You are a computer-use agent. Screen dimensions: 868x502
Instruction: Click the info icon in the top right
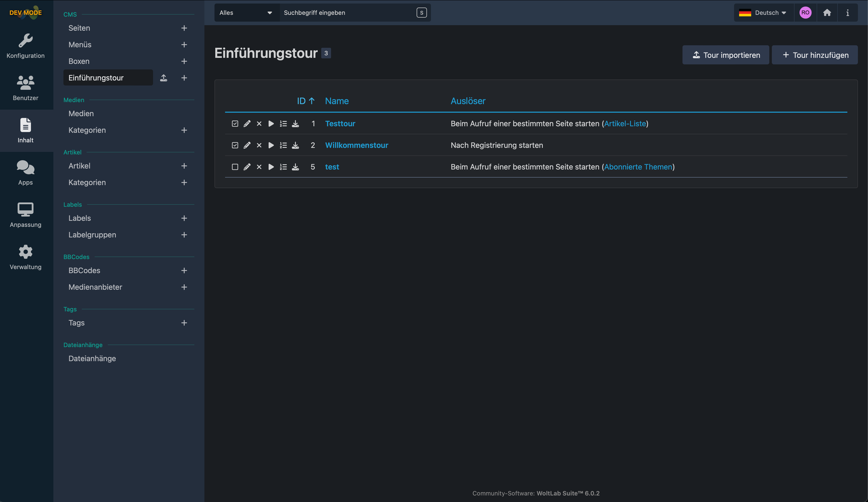tap(848, 13)
